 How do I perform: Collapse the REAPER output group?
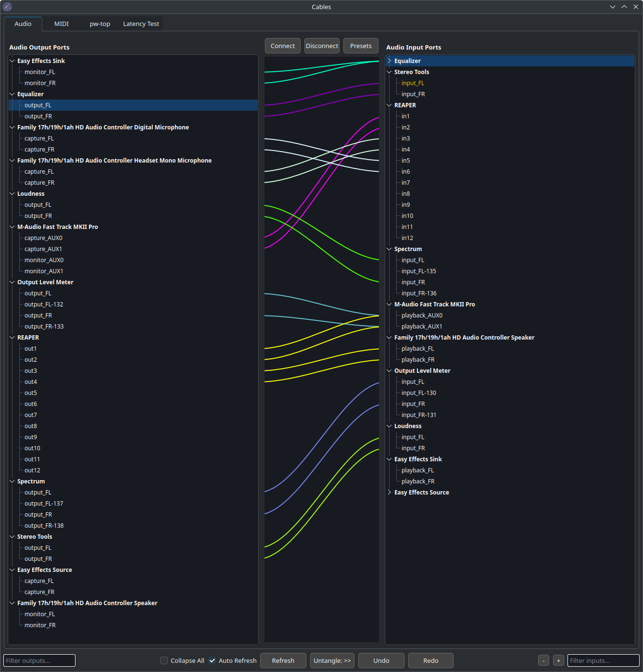point(12,338)
